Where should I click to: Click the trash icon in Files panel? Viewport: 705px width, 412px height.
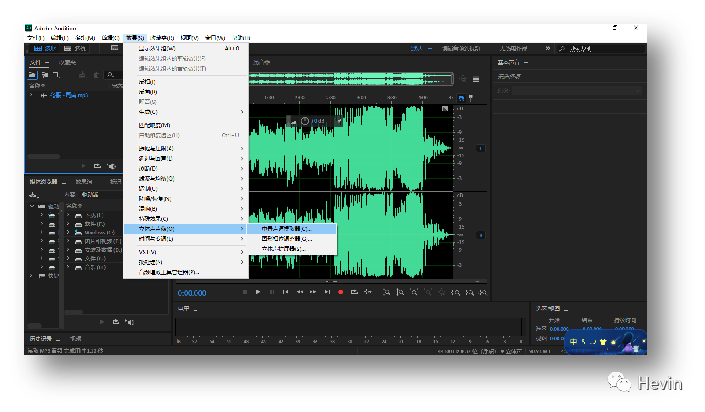pyautogui.click(x=96, y=75)
